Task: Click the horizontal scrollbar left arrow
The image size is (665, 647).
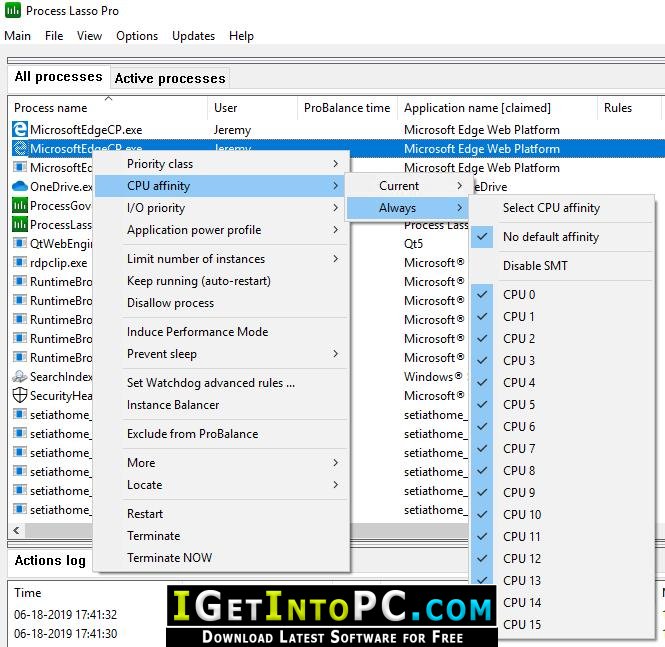Action: 17,530
